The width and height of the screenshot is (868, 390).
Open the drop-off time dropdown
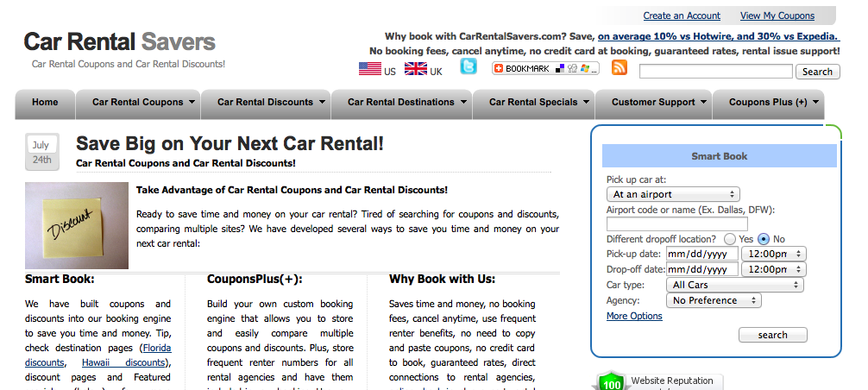point(773,269)
